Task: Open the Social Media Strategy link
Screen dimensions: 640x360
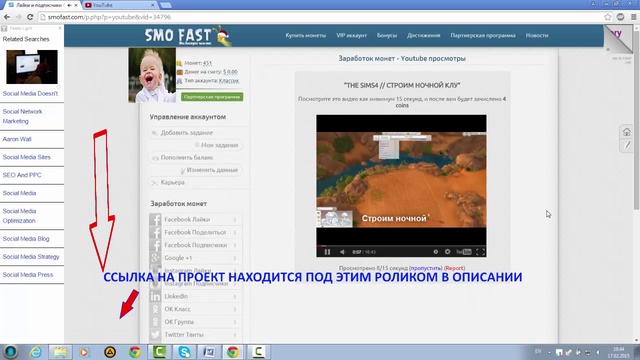Action: (31, 257)
